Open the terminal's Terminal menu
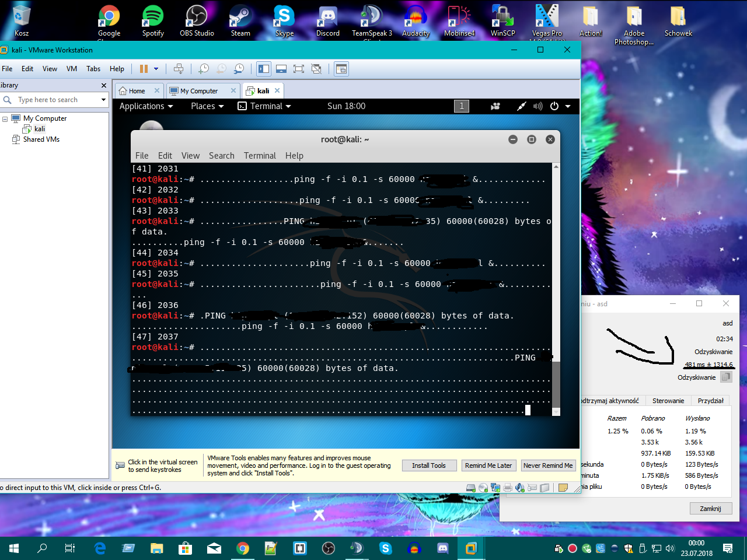Image resolution: width=747 pixels, height=560 pixels. click(260, 156)
